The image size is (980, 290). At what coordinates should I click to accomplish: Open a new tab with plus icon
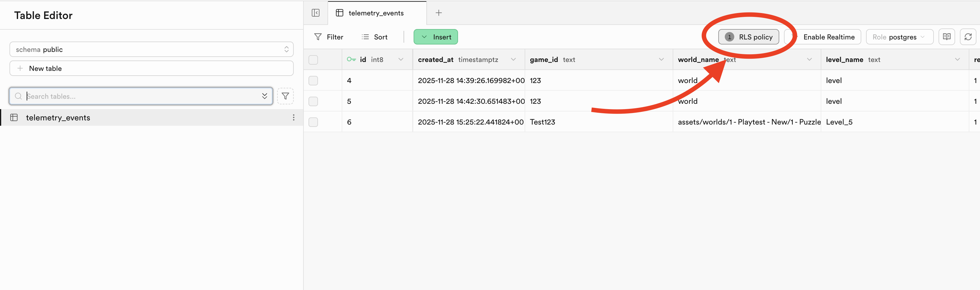439,13
